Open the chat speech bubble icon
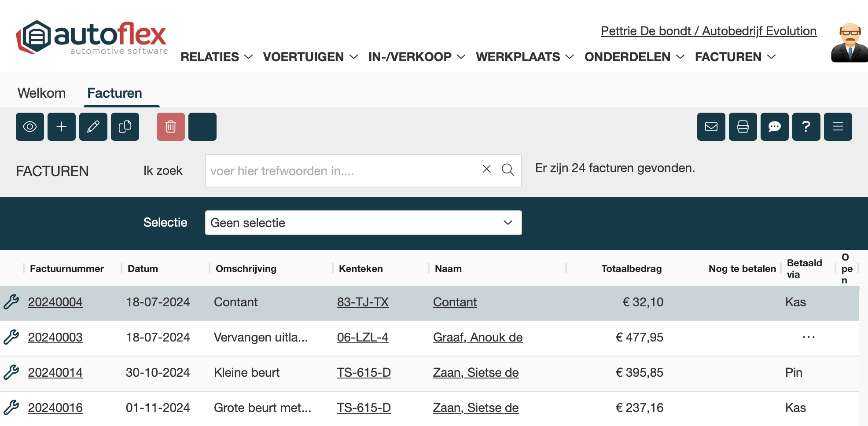 775,127
